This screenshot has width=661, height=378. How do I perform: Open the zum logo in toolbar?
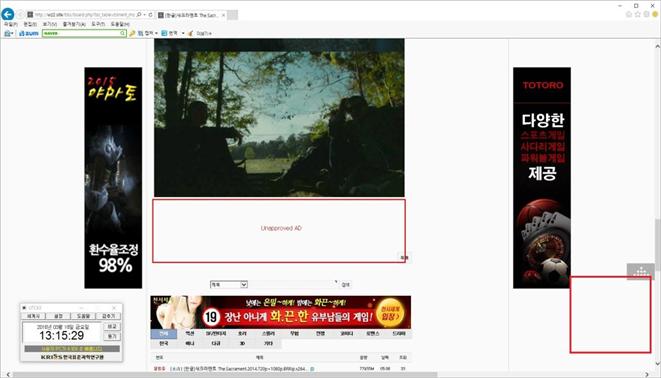(29, 33)
